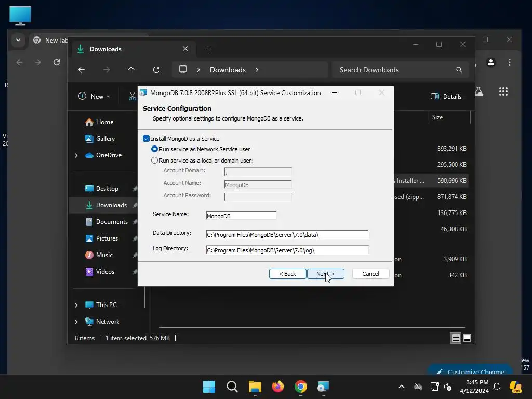Expand chevron after Downloads in address bar
The width and height of the screenshot is (532, 399).
click(257, 70)
